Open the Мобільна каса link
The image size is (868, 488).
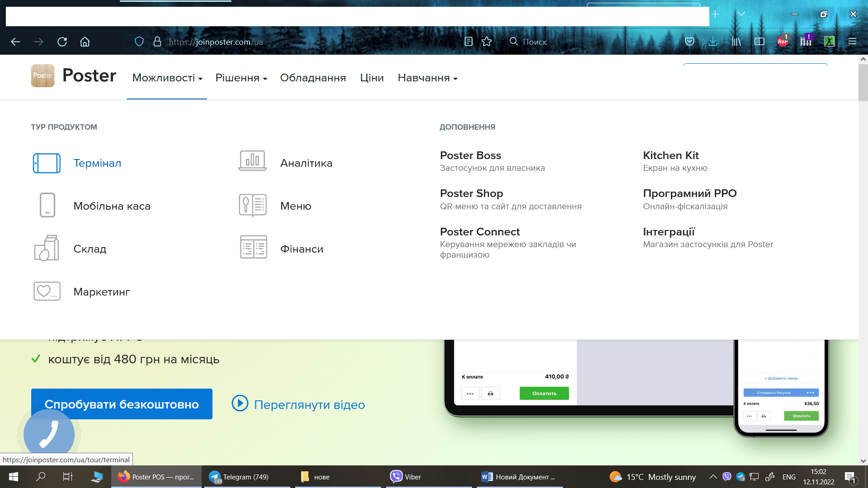tap(112, 206)
